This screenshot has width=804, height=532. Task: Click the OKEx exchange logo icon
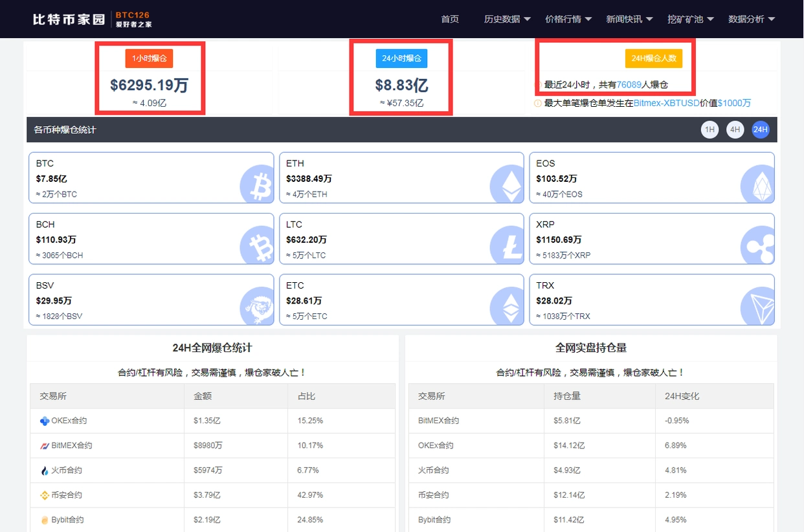click(45, 421)
